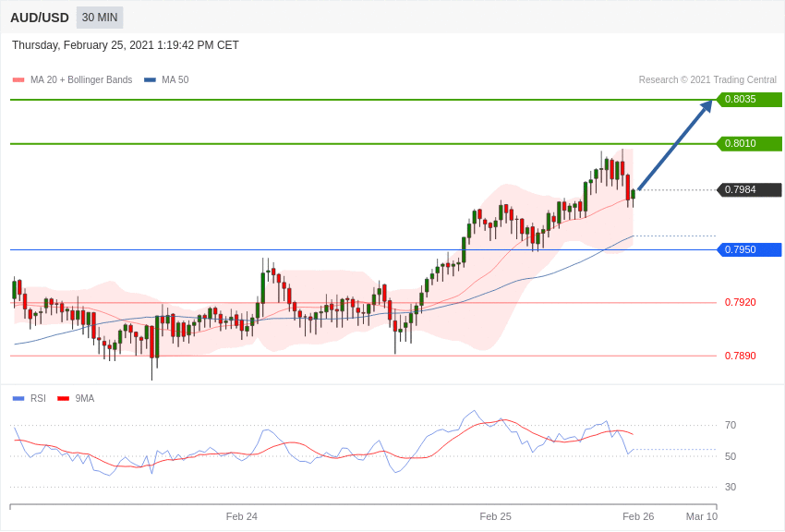Click the 9MA legend red swatch
785x532 pixels.
[x=64, y=398]
